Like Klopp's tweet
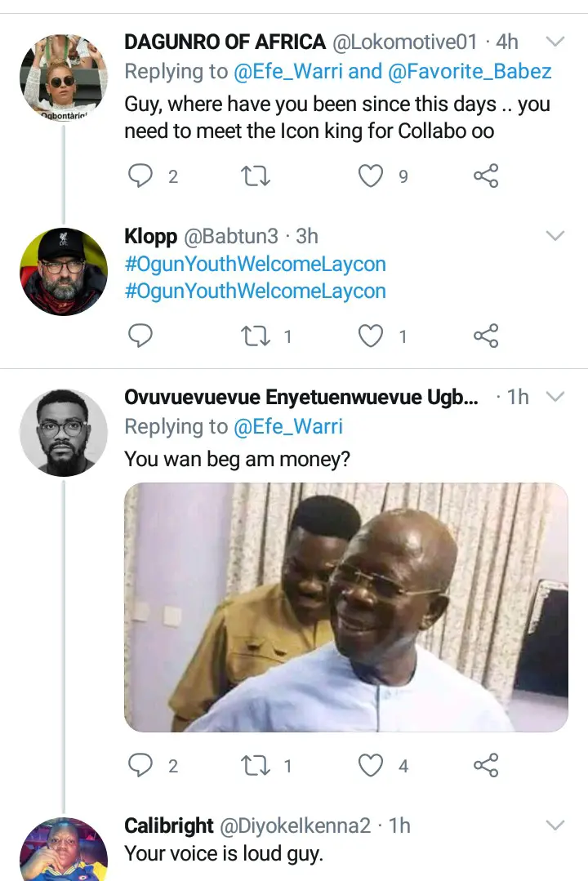Screen dimensions: 588x881 point(372,336)
